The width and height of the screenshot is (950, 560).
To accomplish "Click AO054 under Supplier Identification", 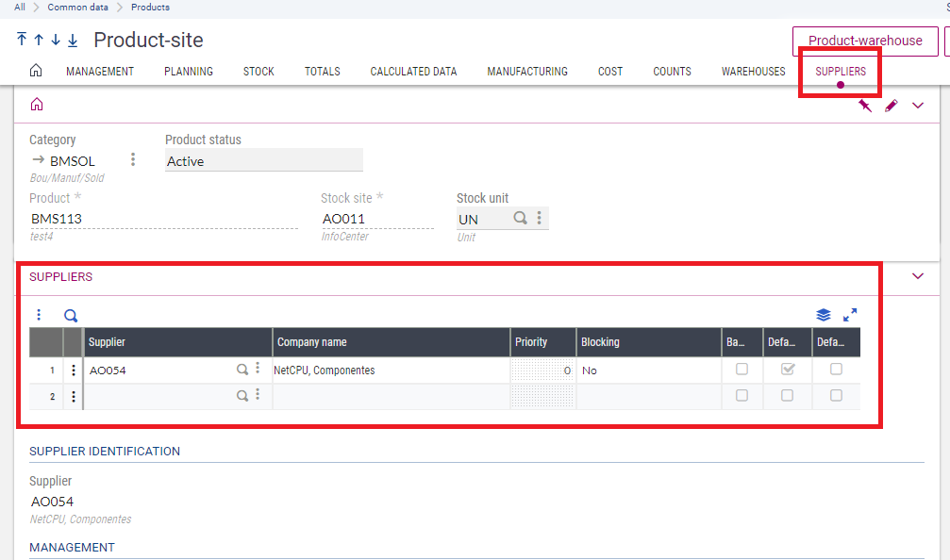I will pos(52,502).
